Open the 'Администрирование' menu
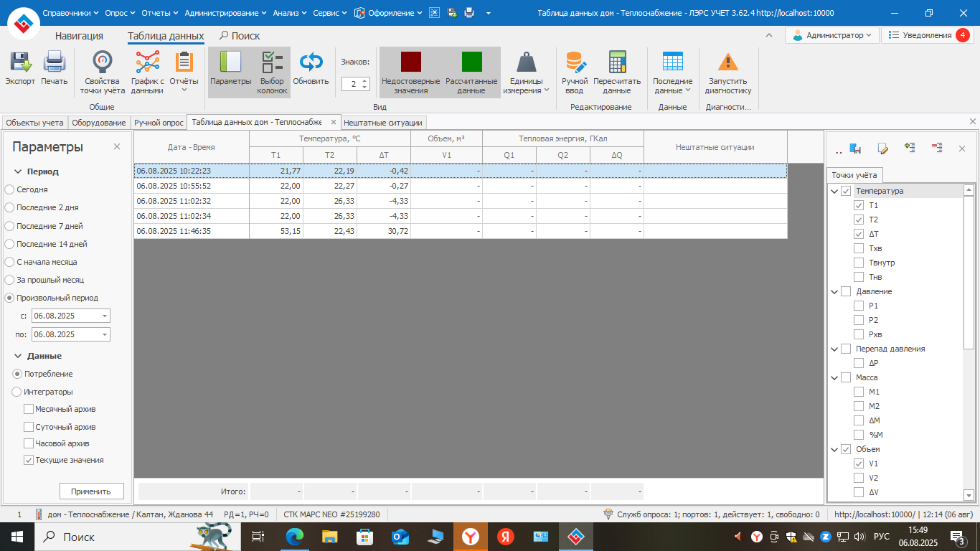The height and width of the screenshot is (551, 980). pos(225,13)
